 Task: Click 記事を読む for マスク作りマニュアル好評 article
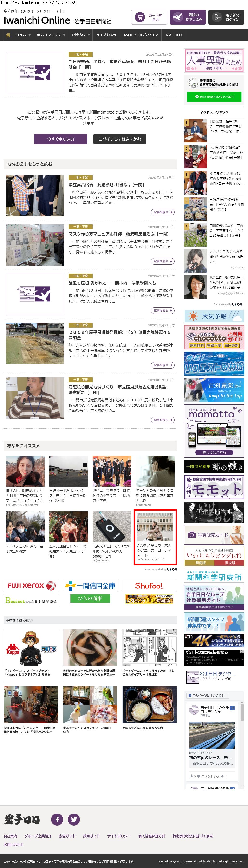pyautogui.click(x=163, y=261)
